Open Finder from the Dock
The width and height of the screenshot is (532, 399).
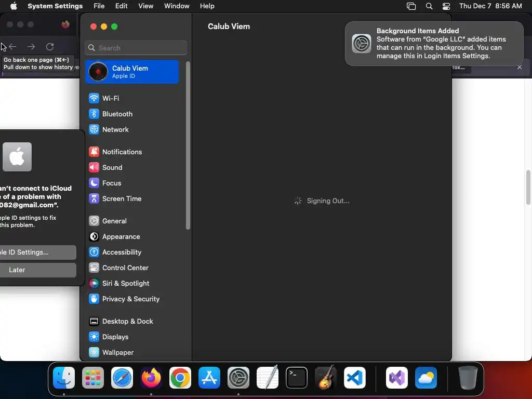(64, 378)
